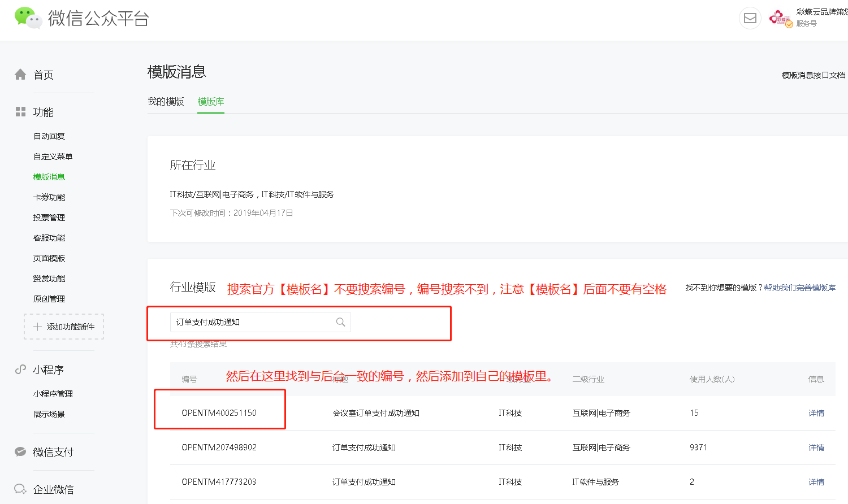Viewport: 848px width, 504px height.
Task: Click the search magnifier icon
Action: (x=340, y=322)
